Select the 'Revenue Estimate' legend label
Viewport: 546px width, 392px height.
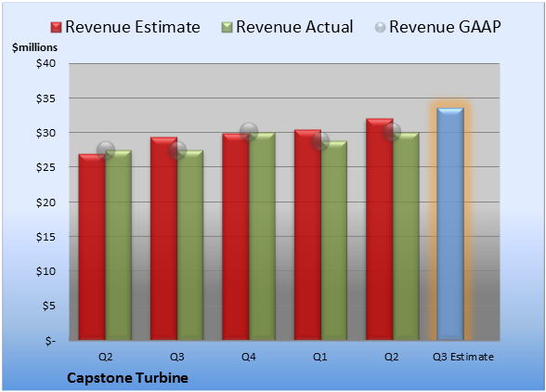pyautogui.click(x=133, y=27)
